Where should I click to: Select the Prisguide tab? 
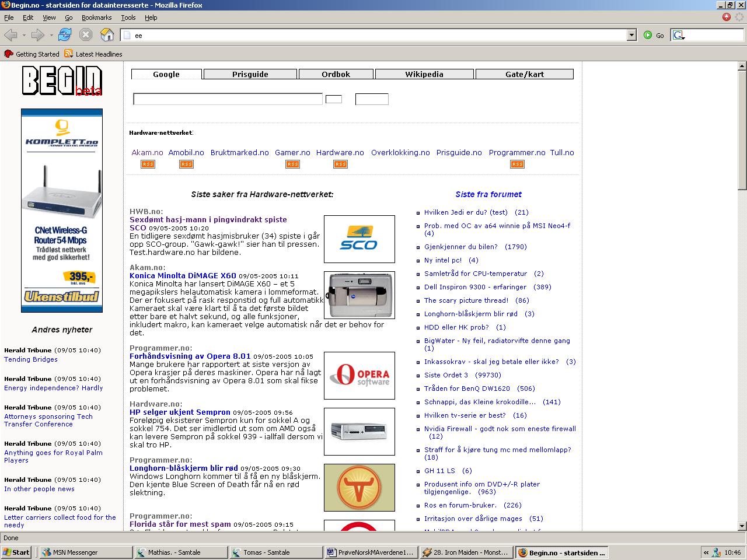(x=250, y=74)
